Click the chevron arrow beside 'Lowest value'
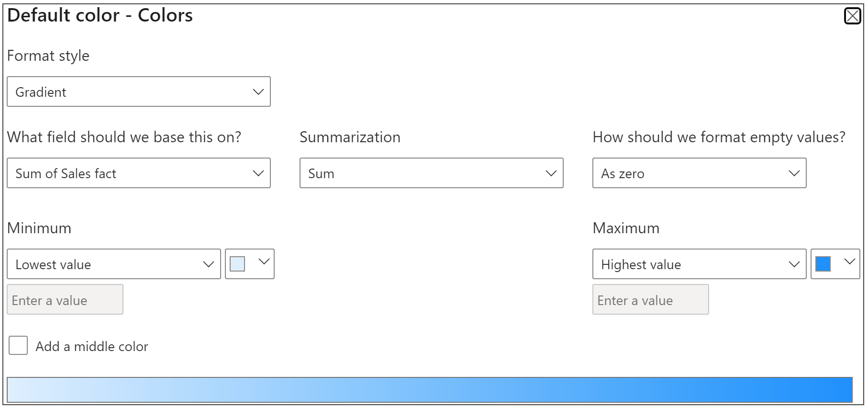 point(208,264)
